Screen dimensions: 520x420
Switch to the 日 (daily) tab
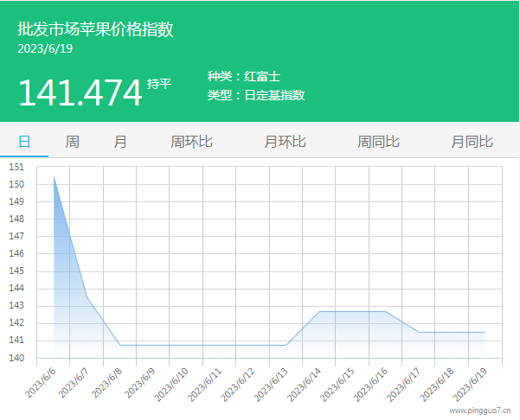(24, 142)
